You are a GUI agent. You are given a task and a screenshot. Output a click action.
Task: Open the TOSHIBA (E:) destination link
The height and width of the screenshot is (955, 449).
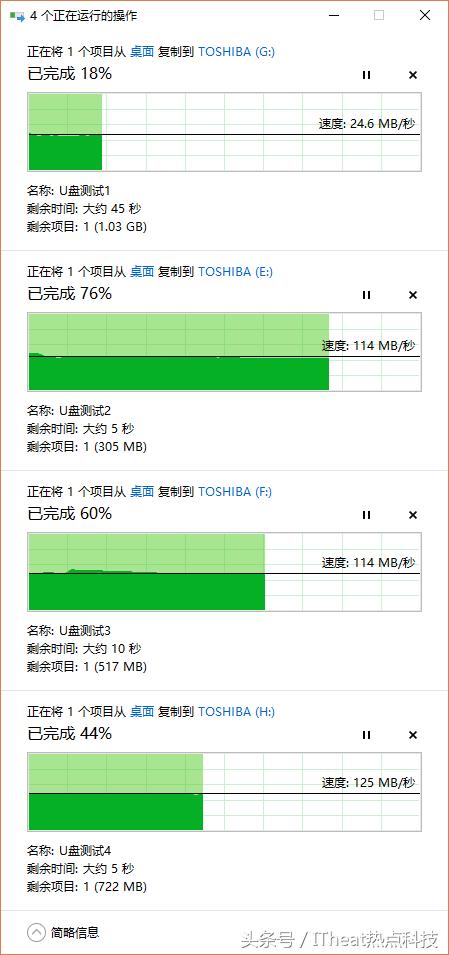point(235,272)
